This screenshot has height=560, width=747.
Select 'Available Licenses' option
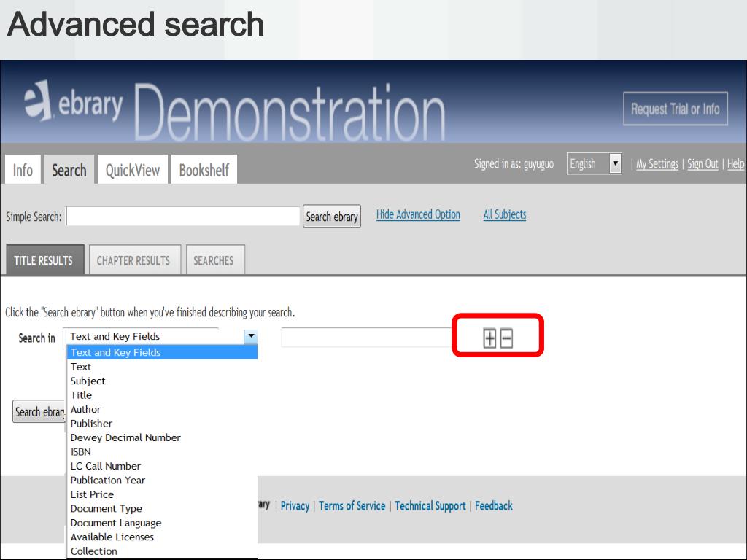(x=162, y=537)
